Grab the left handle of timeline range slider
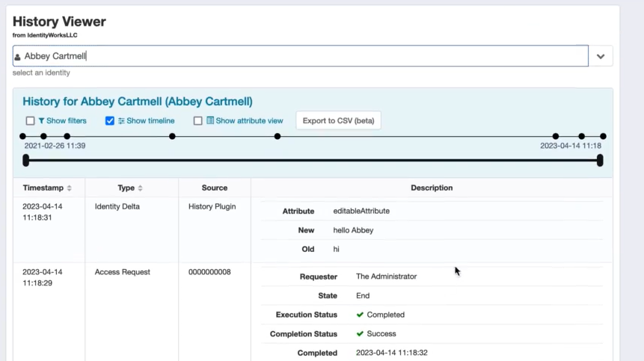The image size is (644, 361). coord(26,160)
